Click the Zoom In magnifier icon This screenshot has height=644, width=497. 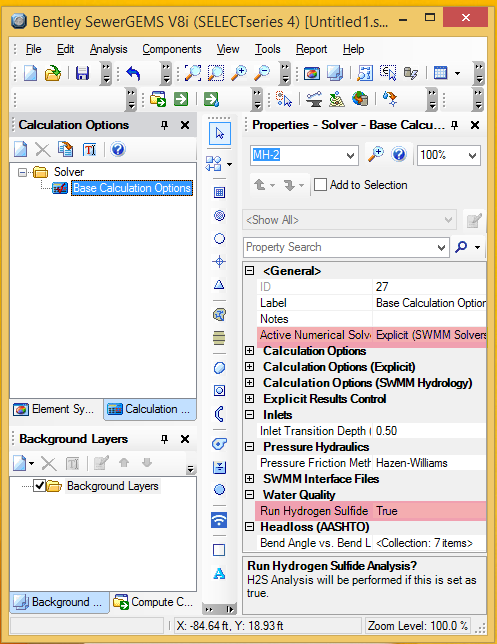click(239, 73)
